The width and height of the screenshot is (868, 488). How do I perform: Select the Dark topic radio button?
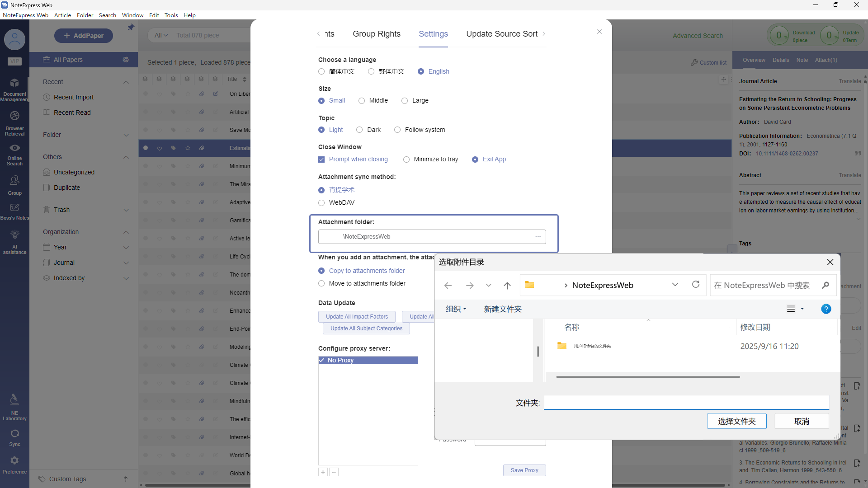coord(359,130)
